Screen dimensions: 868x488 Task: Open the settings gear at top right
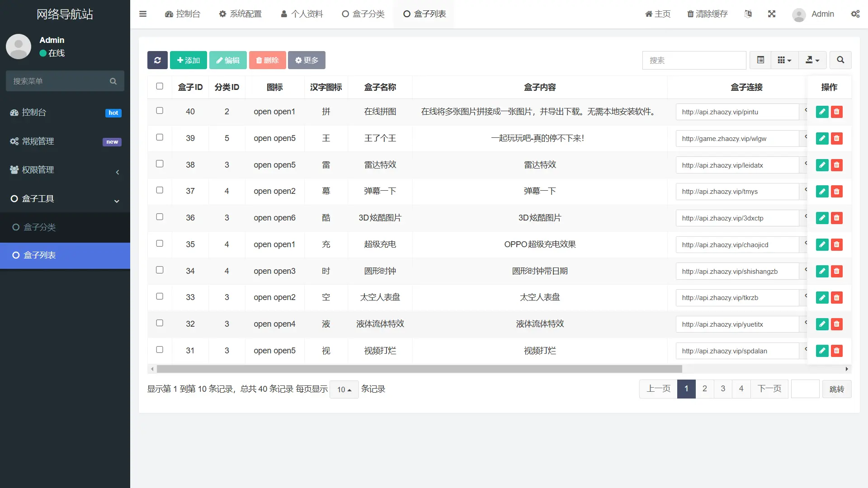[855, 14]
